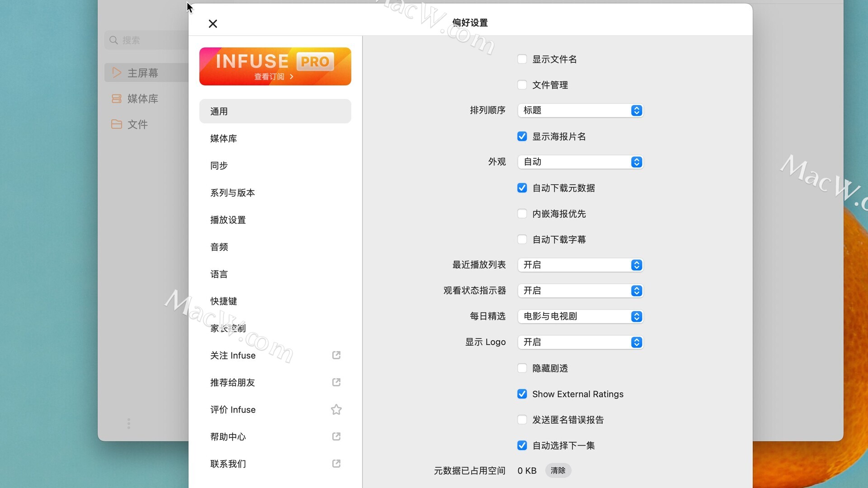
Task: Enable the 显示文件名 checkbox
Action: tap(522, 59)
